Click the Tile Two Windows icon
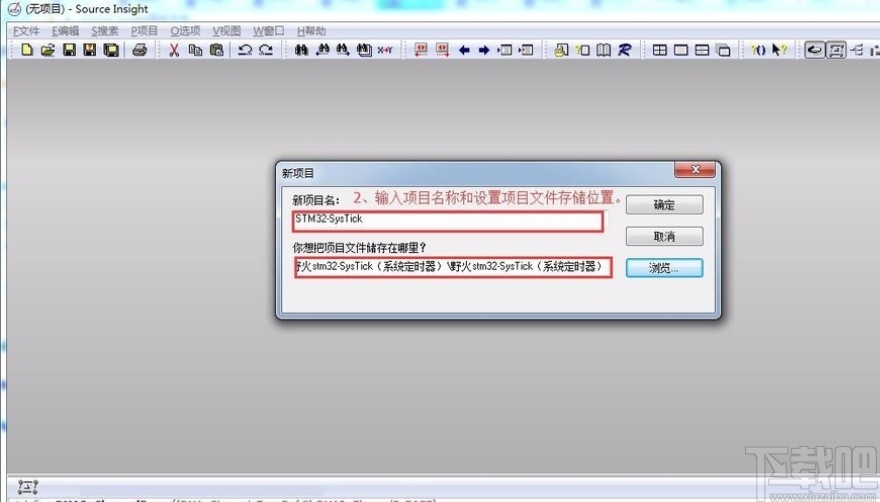880x502 pixels. click(x=702, y=50)
